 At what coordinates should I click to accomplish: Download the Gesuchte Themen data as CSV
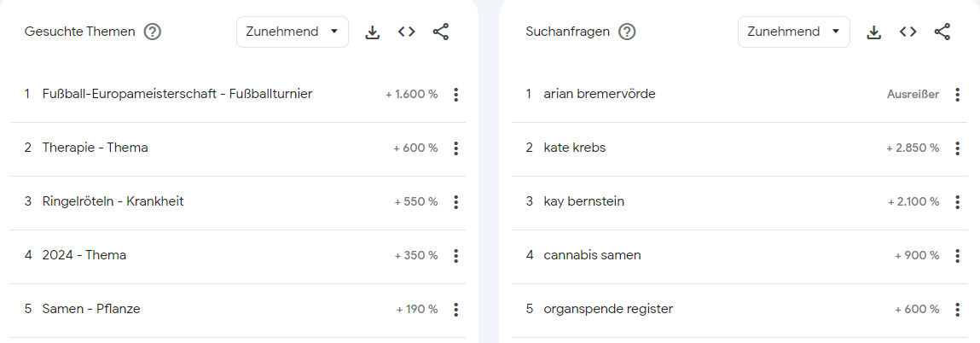tap(373, 32)
